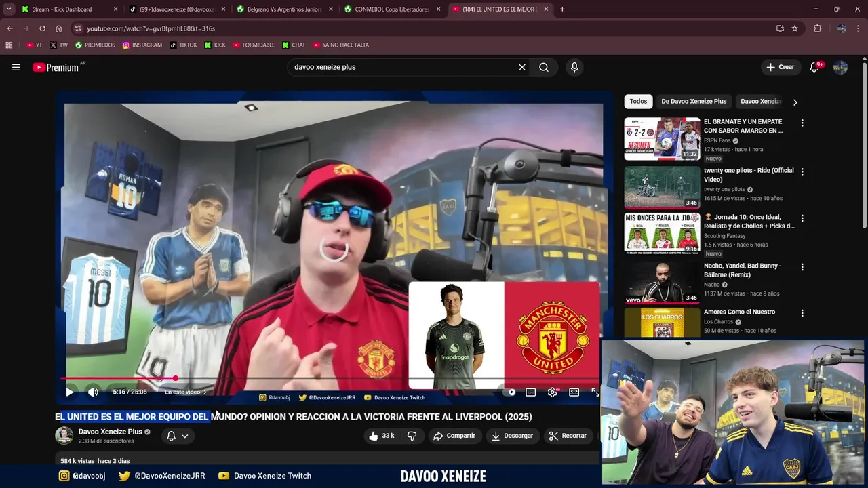Open options for El Granate video
Screen dimensions: 868x488
[802, 123]
